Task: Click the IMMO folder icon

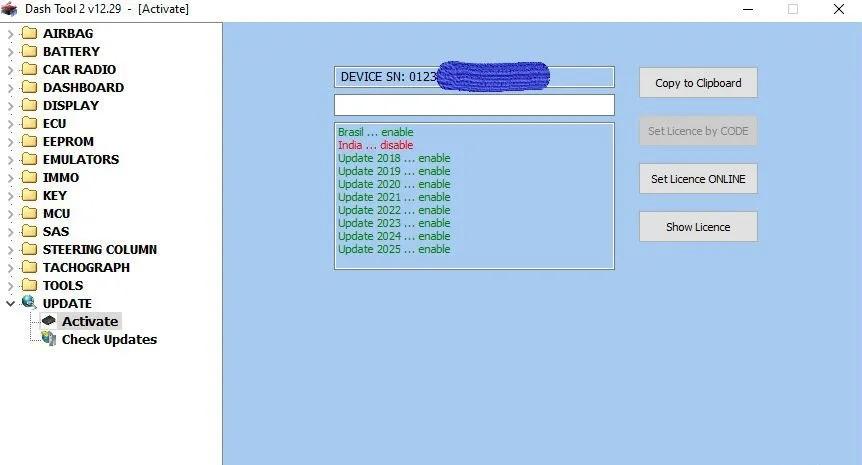Action: pyautogui.click(x=29, y=177)
